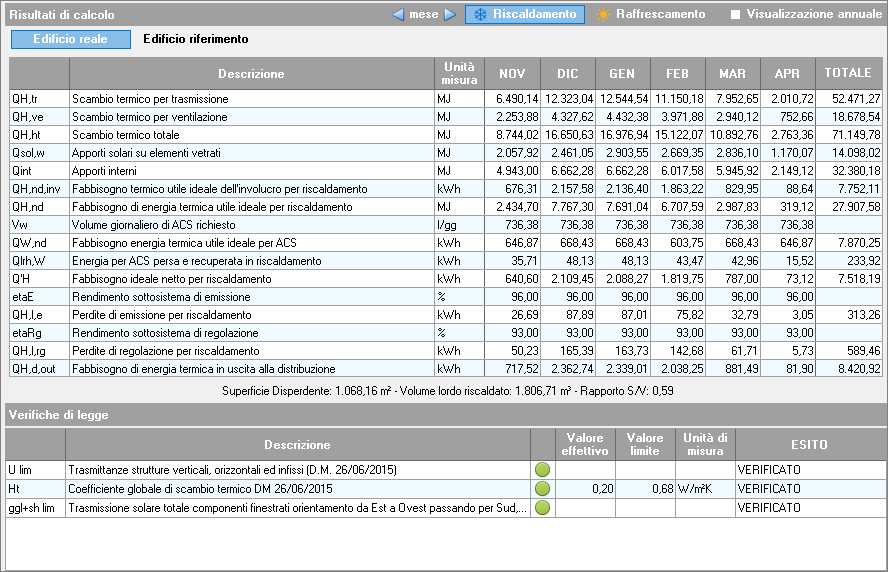Click green status indicator for ggl+sh lim

point(543,508)
